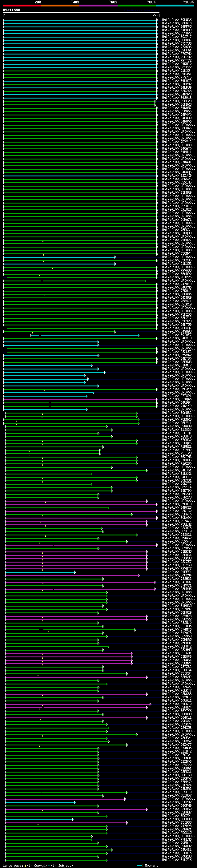The width and height of the screenshot is (197, 868).
Task: Select label UniRef100_A9TTS2
Action: [x=177, y=60]
